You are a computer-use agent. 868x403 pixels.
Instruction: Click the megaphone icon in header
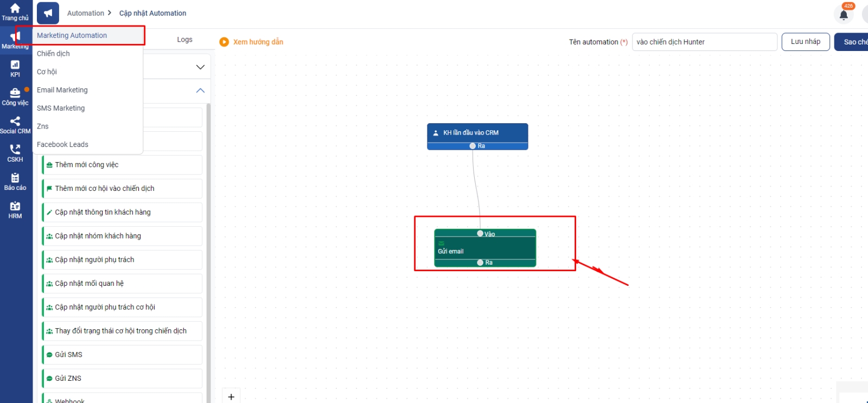(48, 14)
